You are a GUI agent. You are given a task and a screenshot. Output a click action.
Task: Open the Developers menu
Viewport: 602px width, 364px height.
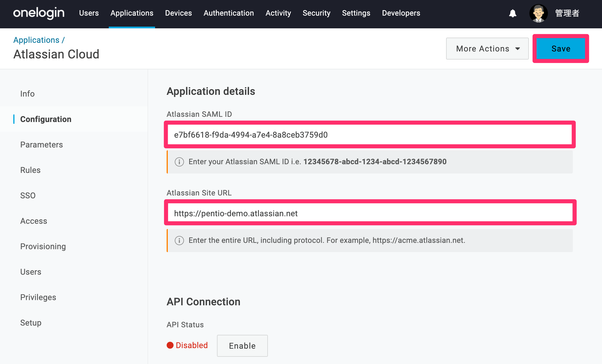[x=401, y=13]
